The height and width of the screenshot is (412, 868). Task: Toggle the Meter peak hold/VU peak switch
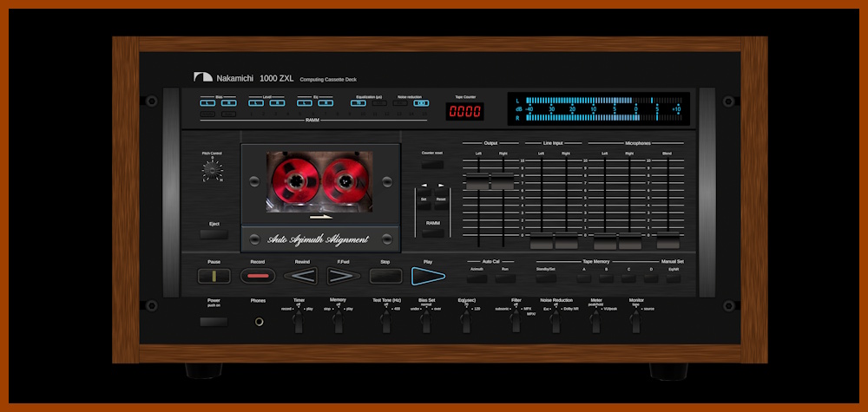pos(595,321)
